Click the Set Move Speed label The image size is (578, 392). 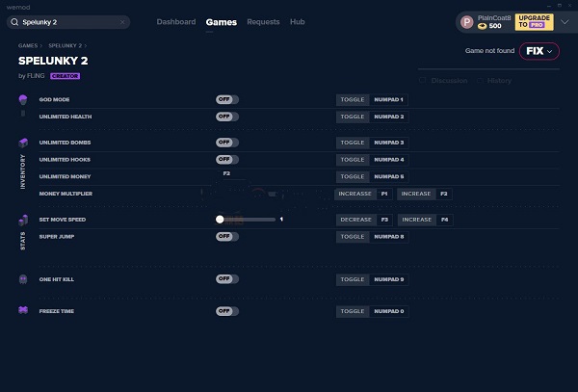tap(63, 220)
